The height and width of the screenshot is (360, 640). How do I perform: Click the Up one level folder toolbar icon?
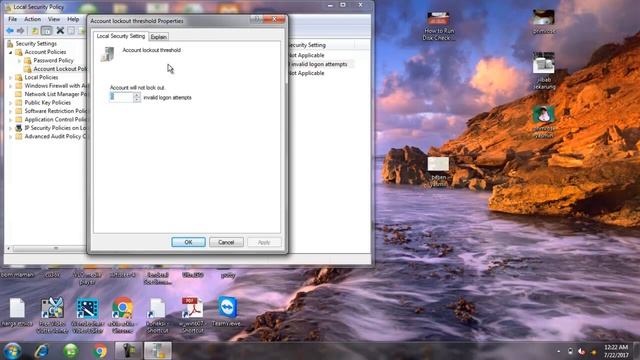click(x=35, y=31)
